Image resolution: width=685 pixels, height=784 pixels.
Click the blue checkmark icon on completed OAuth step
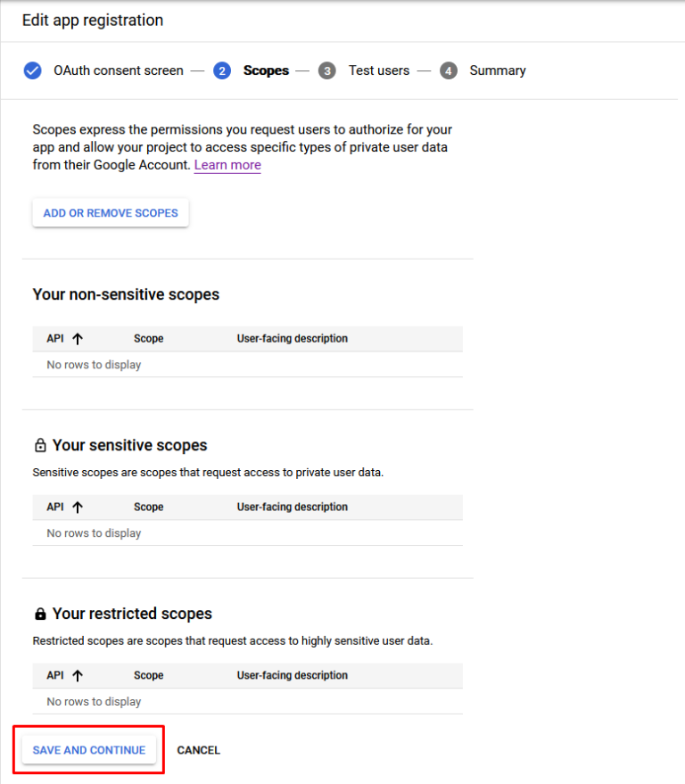pyautogui.click(x=32, y=70)
